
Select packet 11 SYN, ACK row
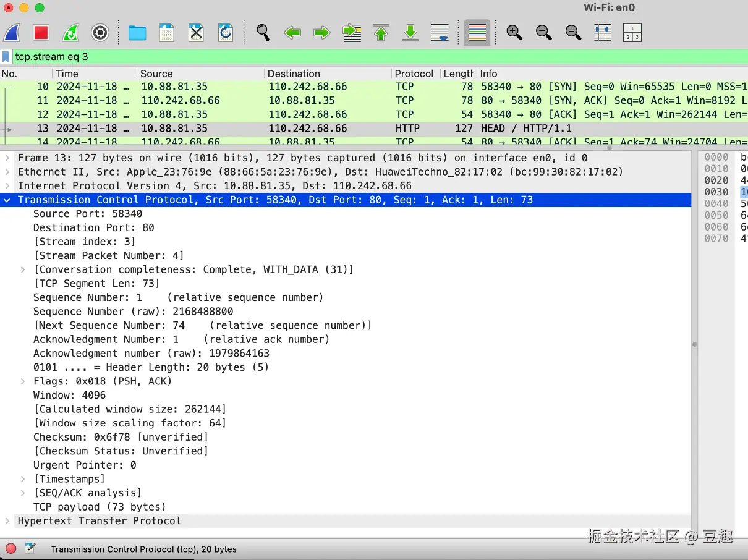374,100
